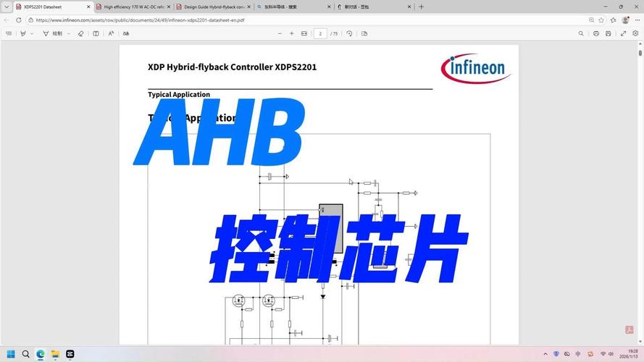The height and width of the screenshot is (362, 644).
Task: Enter PDF full screen mode
Action: tap(624, 33)
